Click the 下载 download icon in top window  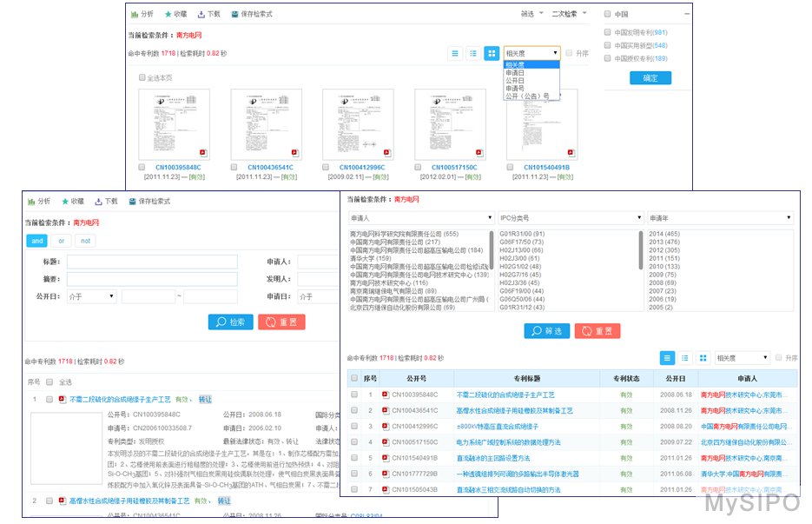[x=201, y=15]
